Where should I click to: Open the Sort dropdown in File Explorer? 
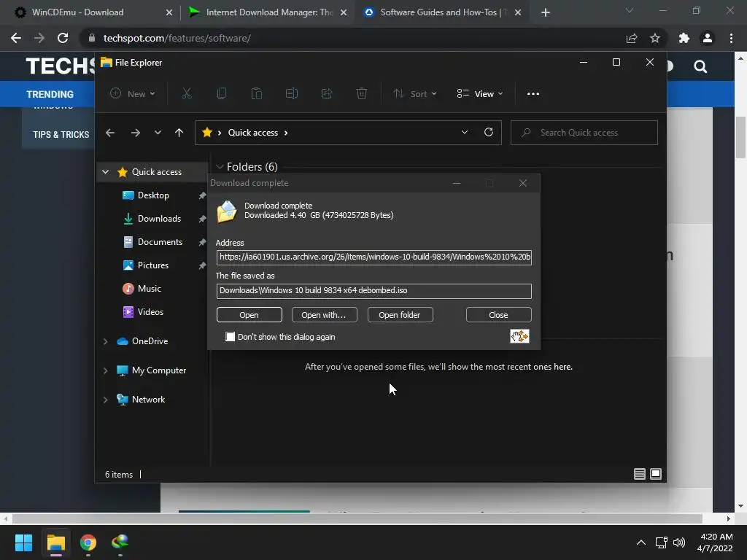(414, 94)
